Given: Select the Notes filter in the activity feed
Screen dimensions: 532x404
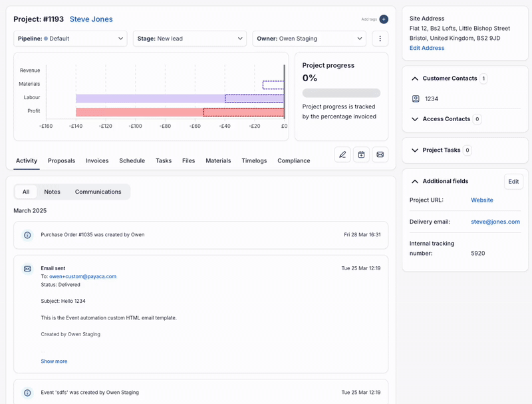Looking at the screenshot, I should point(52,192).
